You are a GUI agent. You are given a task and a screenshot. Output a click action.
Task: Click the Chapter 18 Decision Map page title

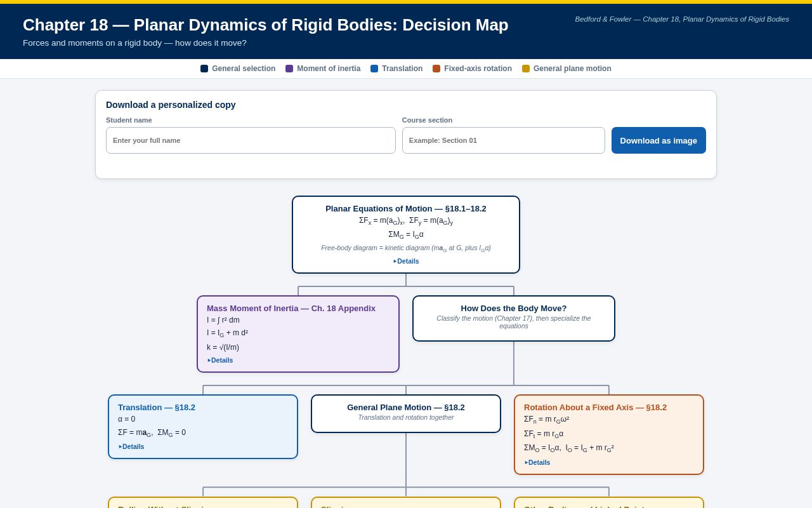coord(266,25)
